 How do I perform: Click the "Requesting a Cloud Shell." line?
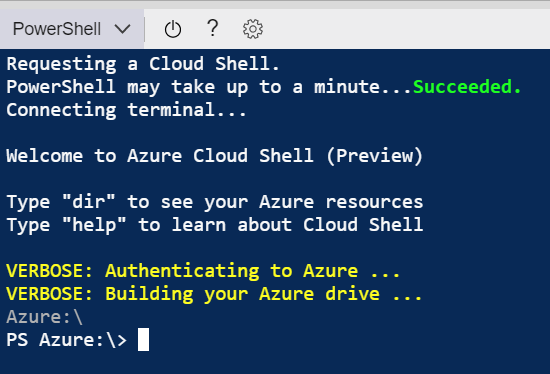tap(143, 64)
